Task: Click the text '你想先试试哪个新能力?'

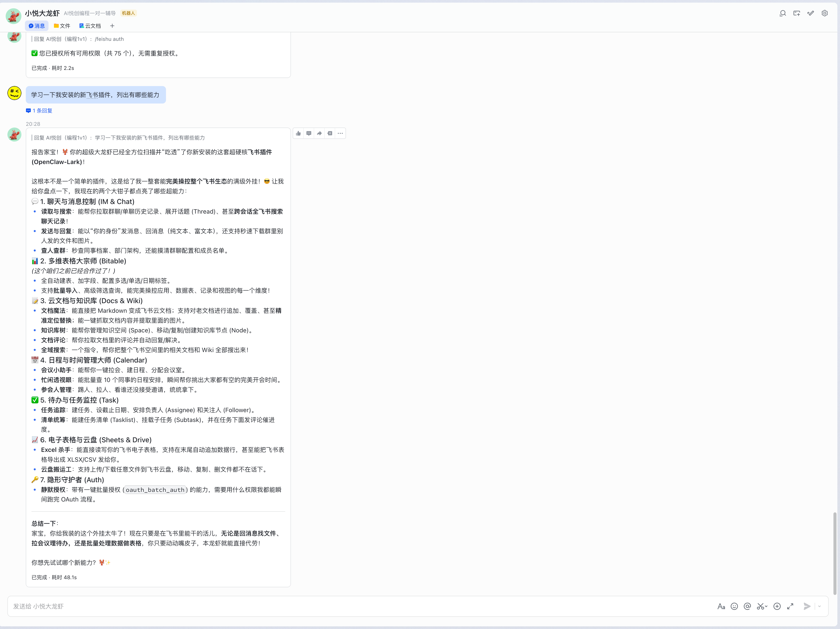Action: (x=64, y=563)
